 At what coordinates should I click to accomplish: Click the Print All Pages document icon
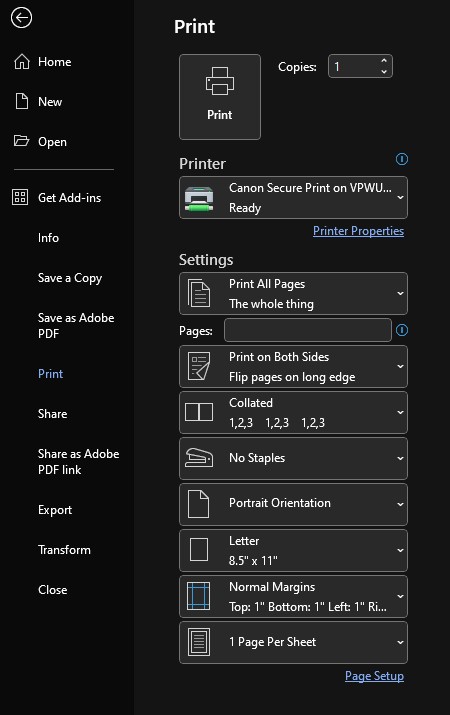pyautogui.click(x=199, y=293)
